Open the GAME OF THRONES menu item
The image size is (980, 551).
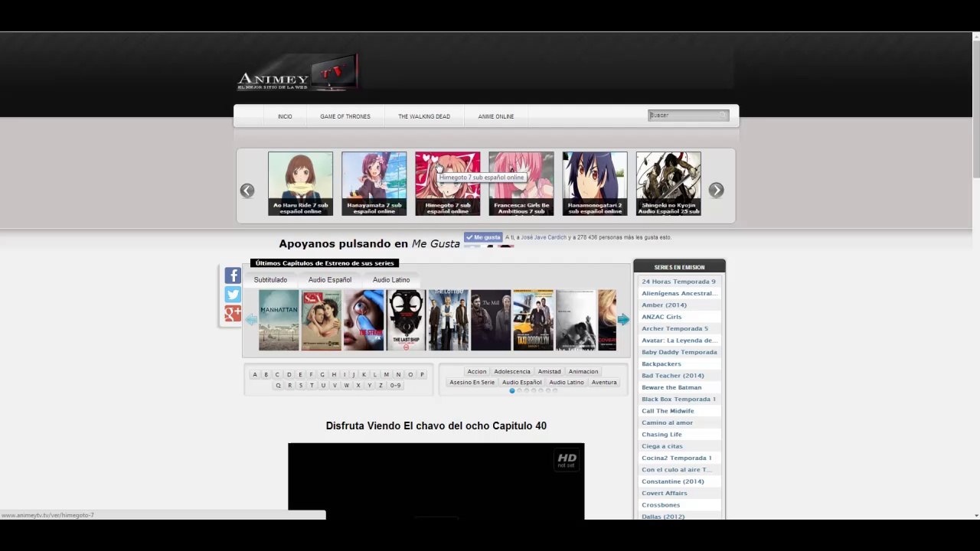345,116
